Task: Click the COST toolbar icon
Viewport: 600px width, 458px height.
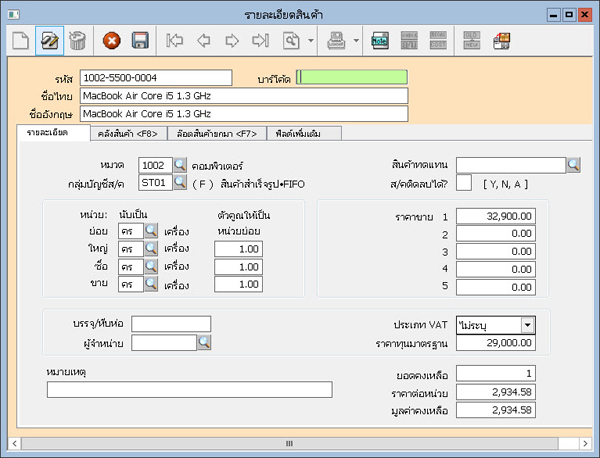Action: tap(438, 41)
